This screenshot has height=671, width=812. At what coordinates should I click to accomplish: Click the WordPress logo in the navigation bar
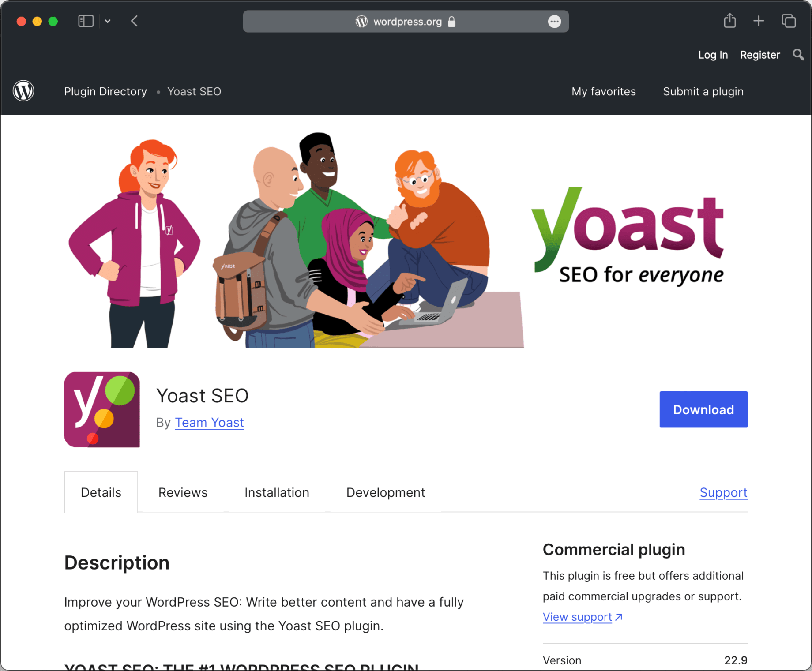click(x=23, y=90)
